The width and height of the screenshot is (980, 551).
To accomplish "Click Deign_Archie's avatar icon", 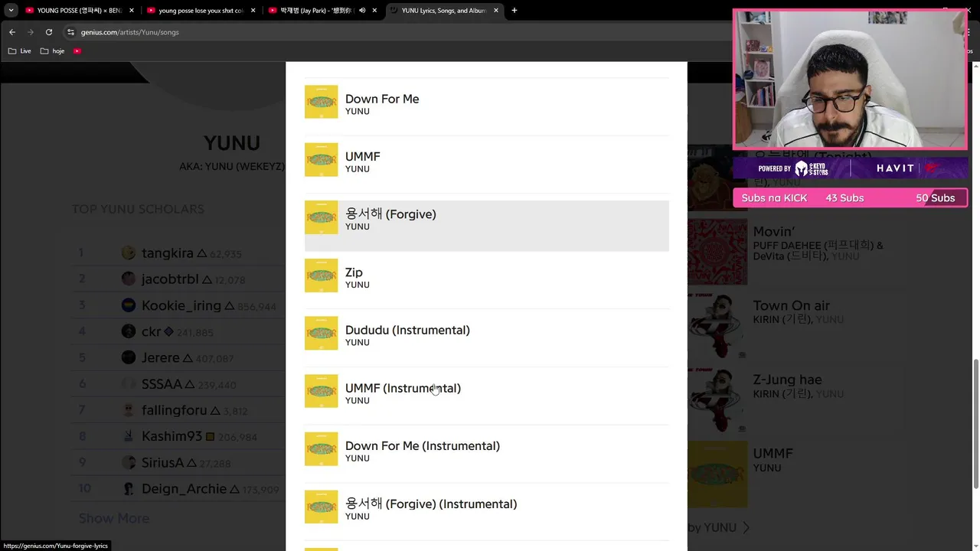I will point(128,488).
